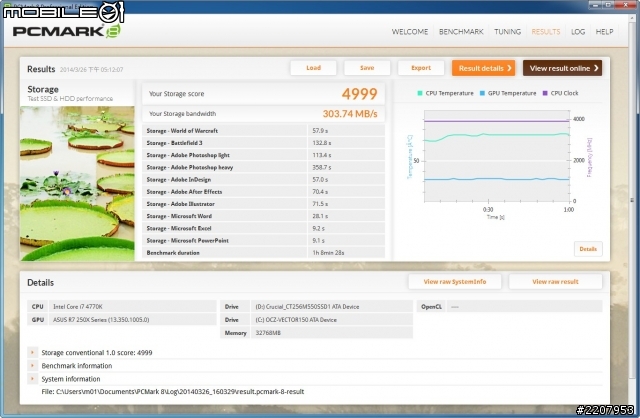Select the Storage - World of Warcraft row
Screen dimensions: 640x418
click(x=264, y=131)
